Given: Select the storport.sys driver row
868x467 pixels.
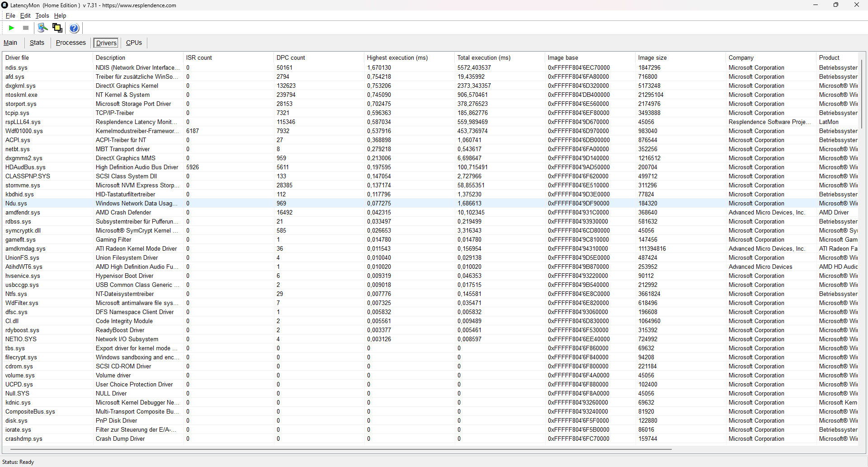Looking at the screenshot, I should click(x=430, y=104).
